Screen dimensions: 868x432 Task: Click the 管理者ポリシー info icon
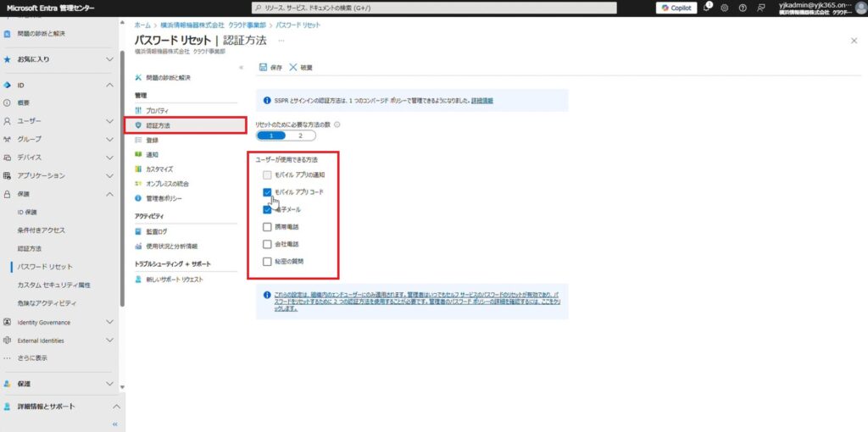coord(138,198)
